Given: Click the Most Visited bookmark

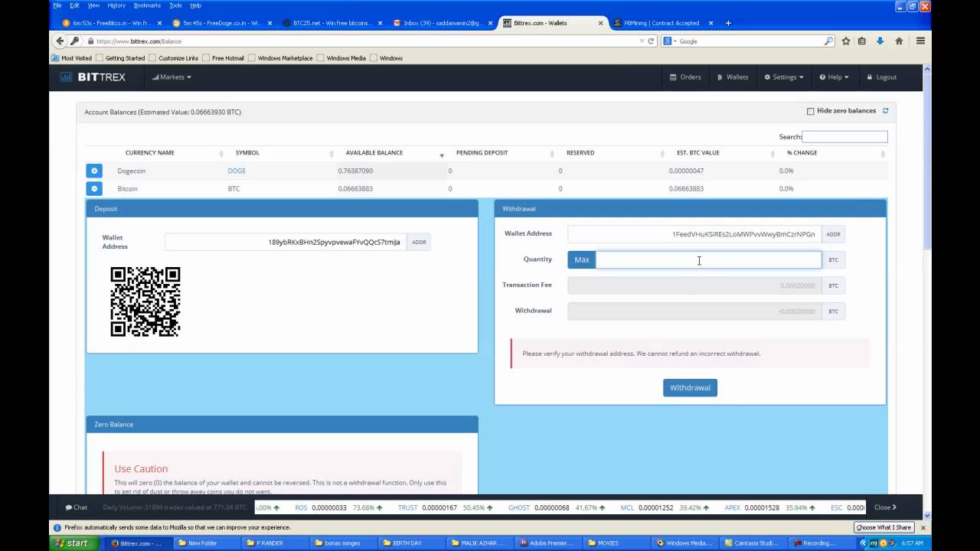Looking at the screenshot, I should tap(71, 58).
